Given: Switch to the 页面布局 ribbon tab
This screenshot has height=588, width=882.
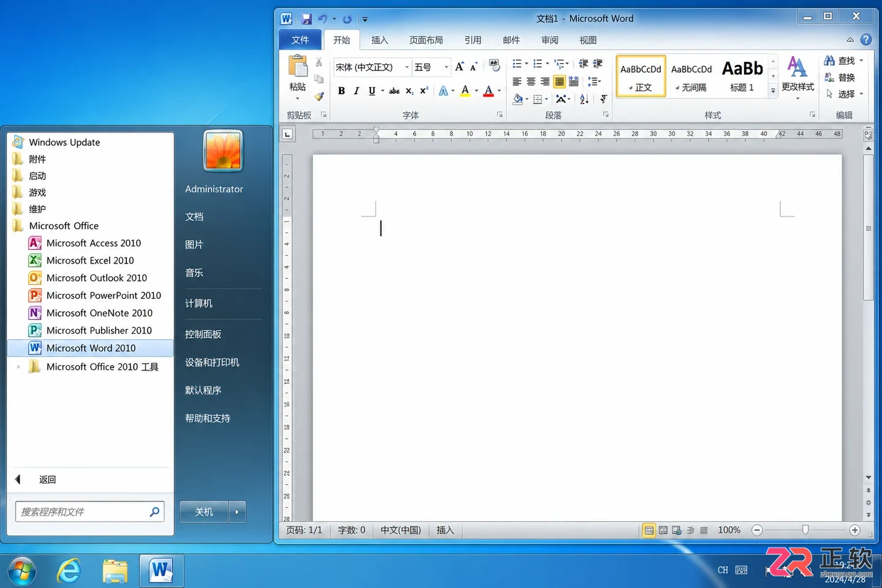Looking at the screenshot, I should coord(426,40).
